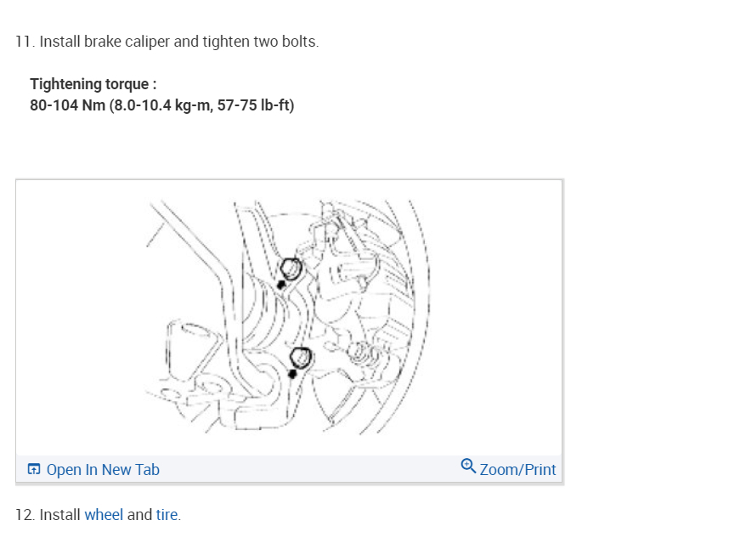Select the lower caliper bolt in diagram
The height and width of the screenshot is (560, 729).
pos(300,358)
